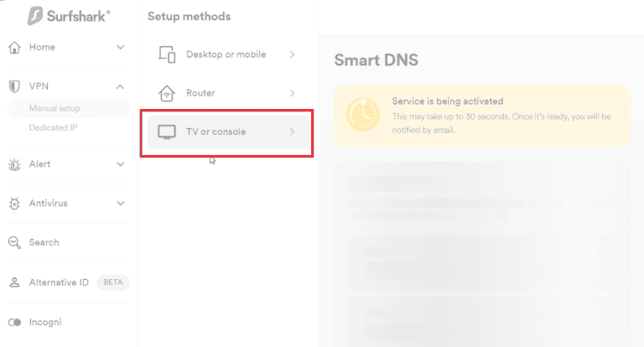The image size is (644, 347).
Task: Choose Desktop or mobile setup method
Action: [x=226, y=54]
